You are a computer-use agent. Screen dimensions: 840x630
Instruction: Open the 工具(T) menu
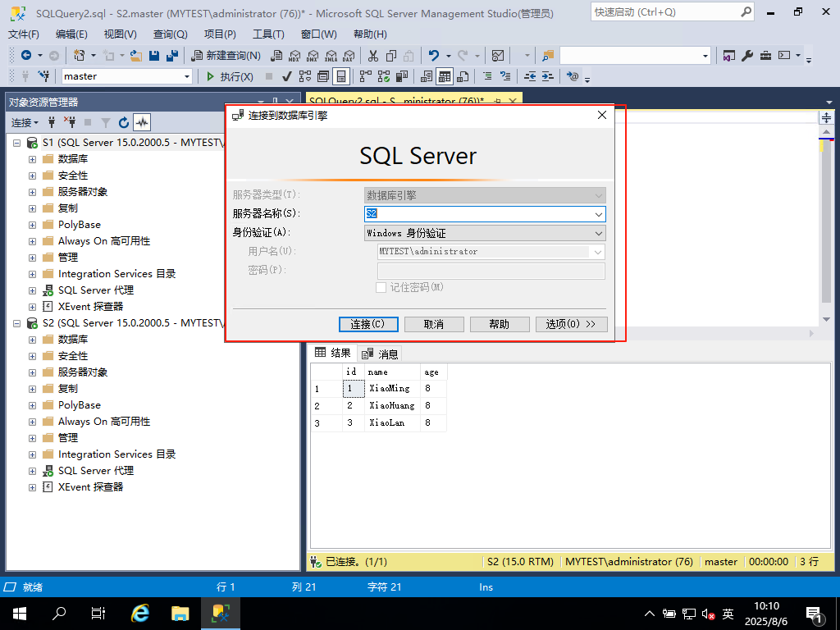pyautogui.click(x=268, y=34)
